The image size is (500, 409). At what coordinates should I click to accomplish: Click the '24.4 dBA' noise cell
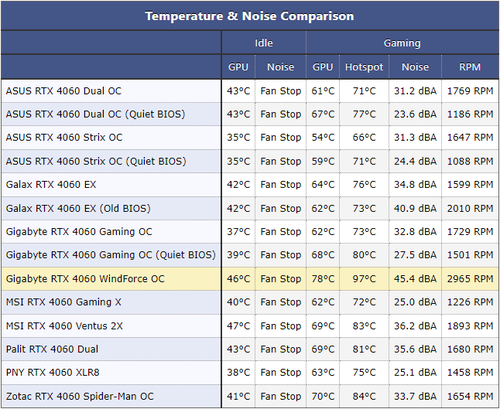(x=415, y=161)
